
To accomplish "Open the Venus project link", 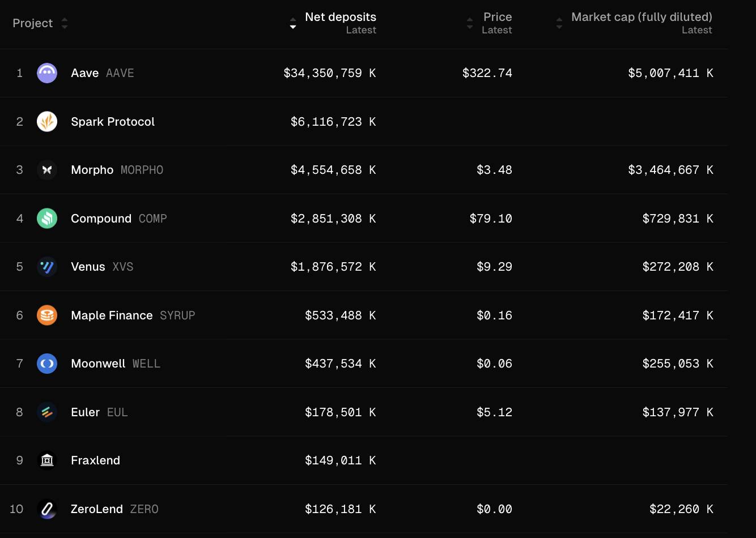I will (88, 267).
